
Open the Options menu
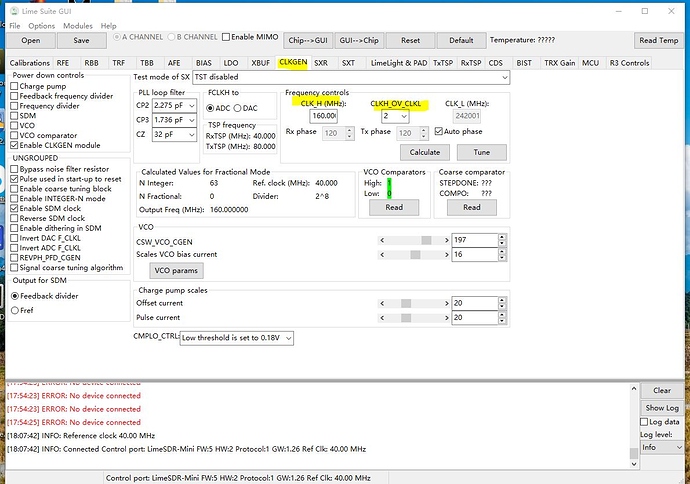pyautogui.click(x=41, y=26)
